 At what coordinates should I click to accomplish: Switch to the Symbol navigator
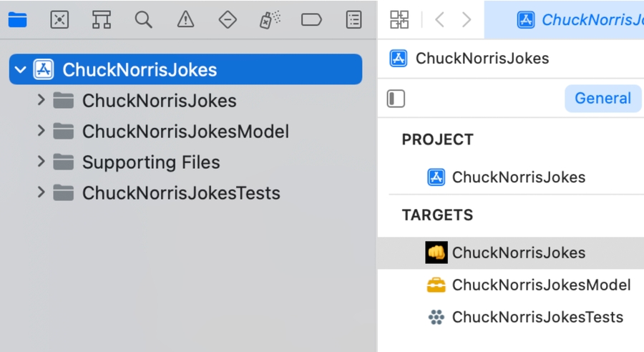[102, 20]
